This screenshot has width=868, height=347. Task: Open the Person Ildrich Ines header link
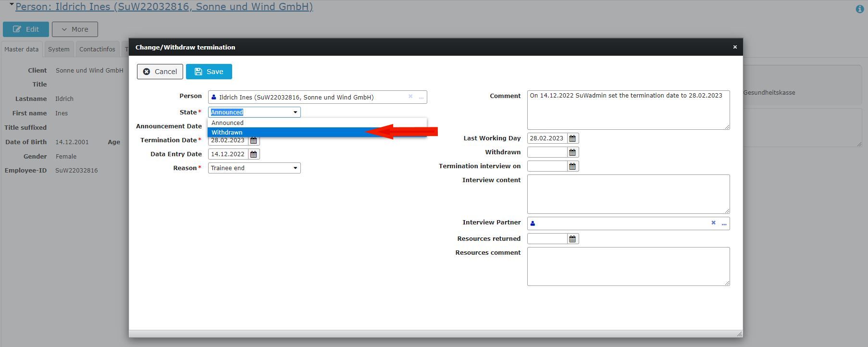pos(164,7)
